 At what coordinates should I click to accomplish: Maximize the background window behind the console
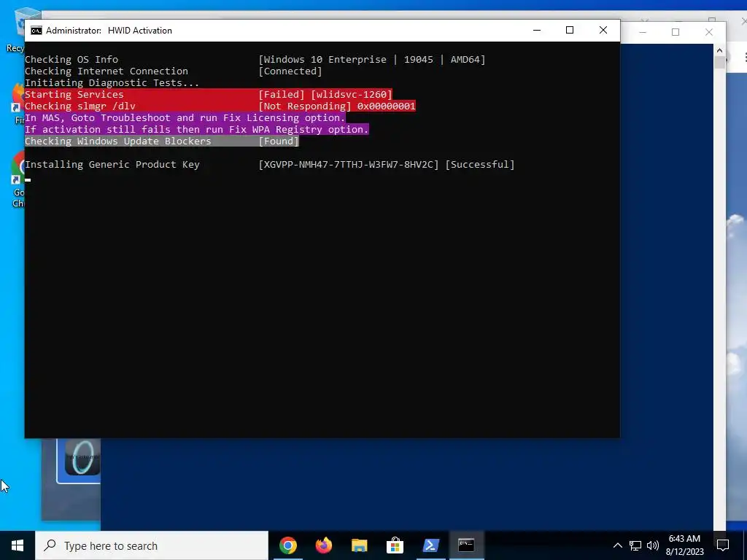pyautogui.click(x=675, y=32)
